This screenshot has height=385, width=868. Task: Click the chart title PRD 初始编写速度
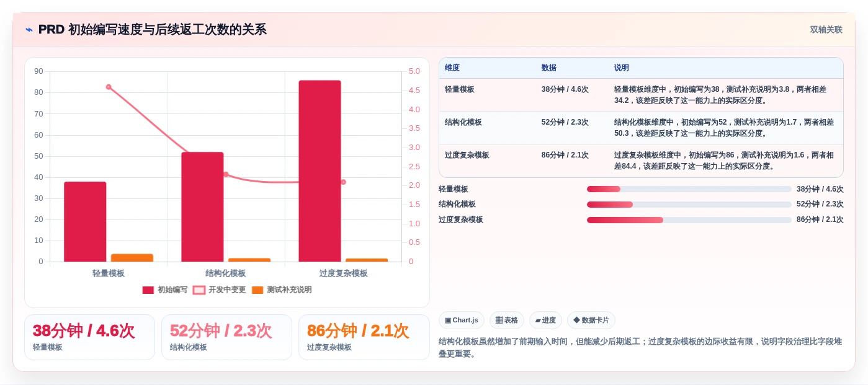[153, 29]
